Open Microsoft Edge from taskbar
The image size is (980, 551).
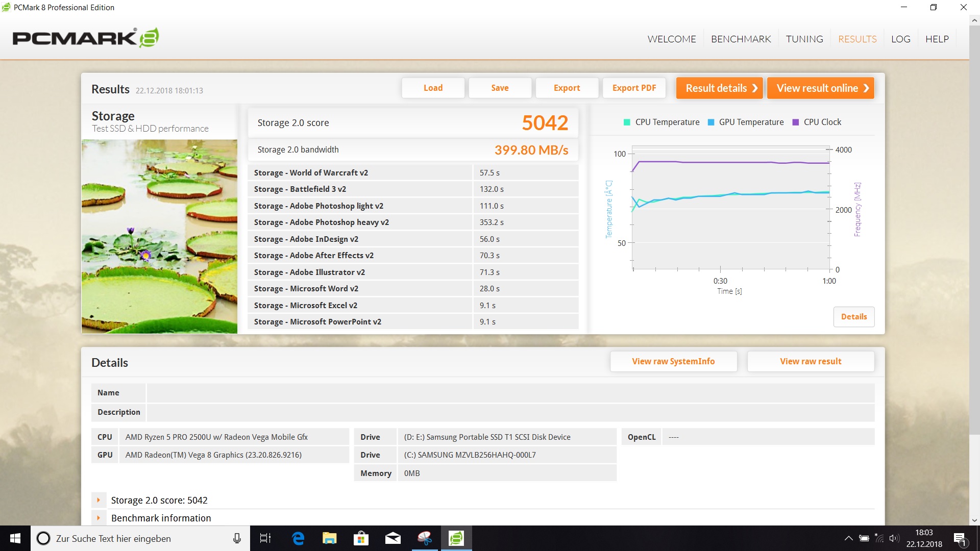(298, 538)
